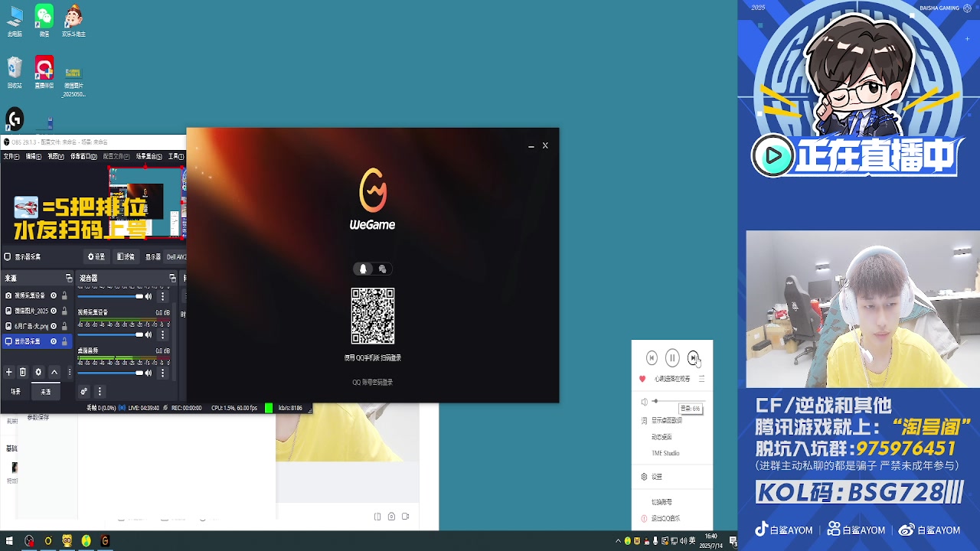
Task: Open 桌面音频 mixer options menu
Action: point(163,373)
